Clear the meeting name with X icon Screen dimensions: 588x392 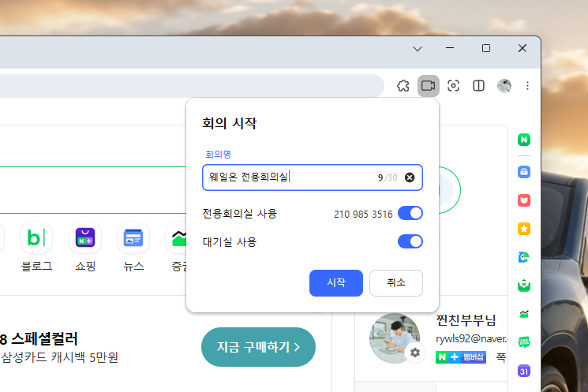coord(410,177)
